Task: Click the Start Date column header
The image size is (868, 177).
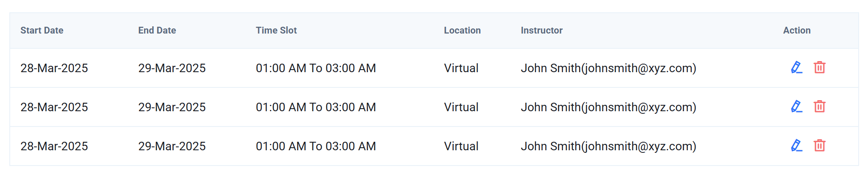Action: click(x=42, y=31)
